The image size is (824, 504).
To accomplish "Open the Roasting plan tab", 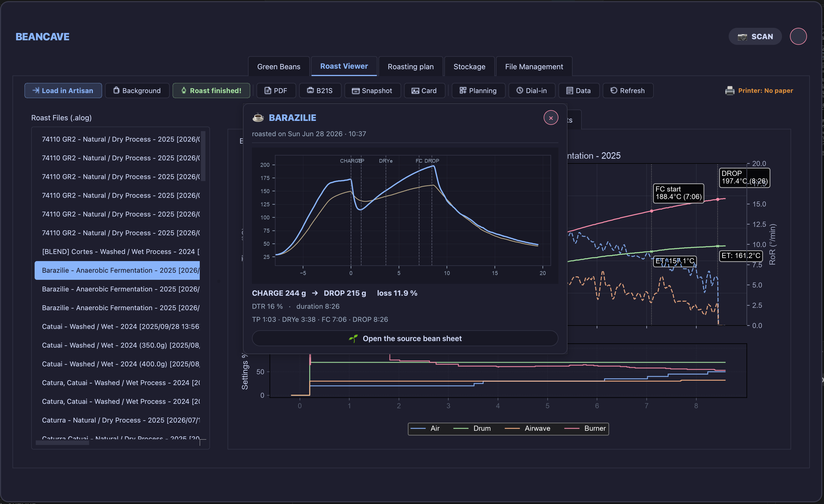I will tap(410, 67).
